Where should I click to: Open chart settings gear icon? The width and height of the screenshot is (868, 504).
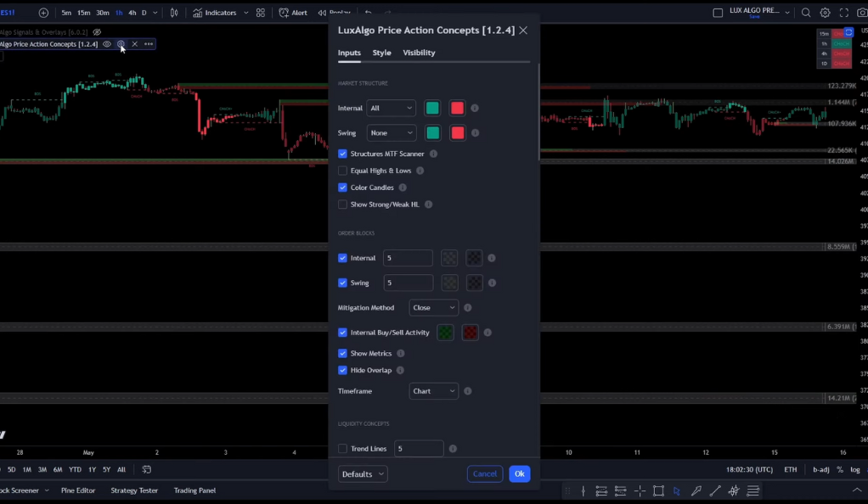[x=825, y=13]
